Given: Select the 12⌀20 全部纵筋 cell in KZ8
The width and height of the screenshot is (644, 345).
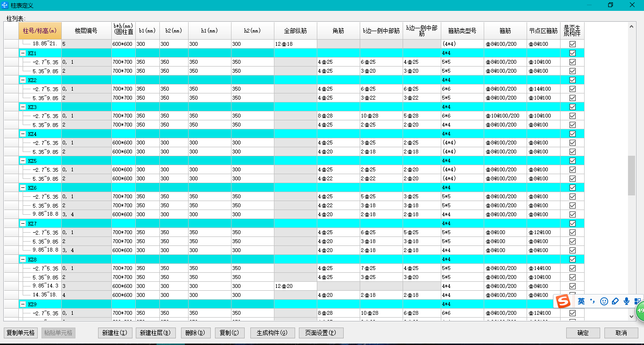Looking at the screenshot, I should 296,286.
